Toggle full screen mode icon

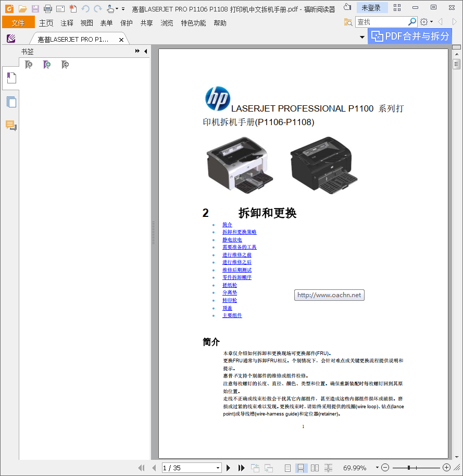tap(397, 8)
